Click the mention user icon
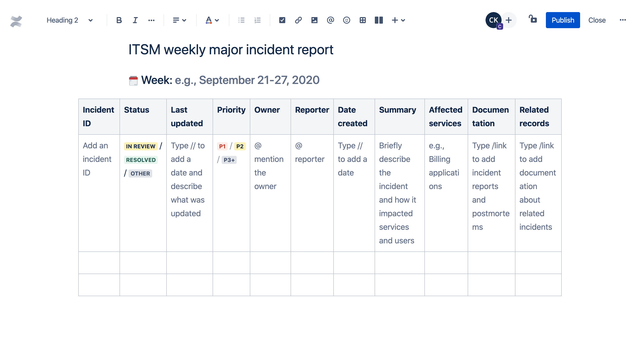Viewport: 644px width, 355px height. (x=331, y=20)
